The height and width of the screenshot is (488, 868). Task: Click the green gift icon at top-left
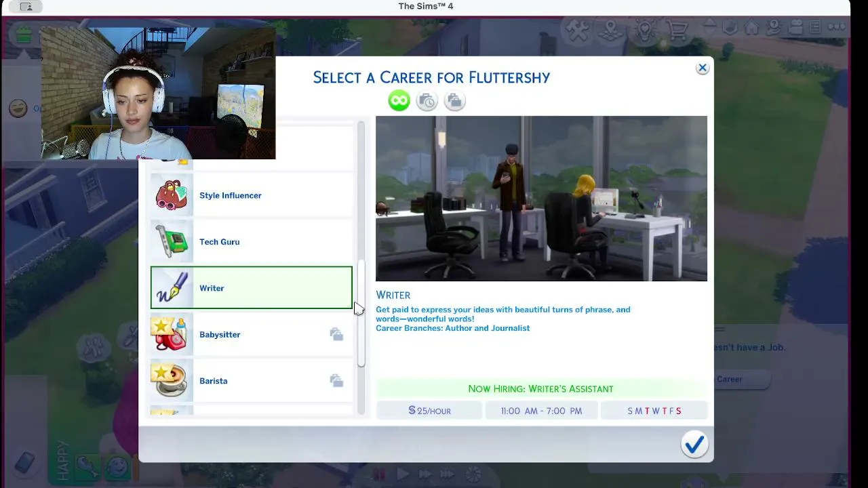(24, 34)
